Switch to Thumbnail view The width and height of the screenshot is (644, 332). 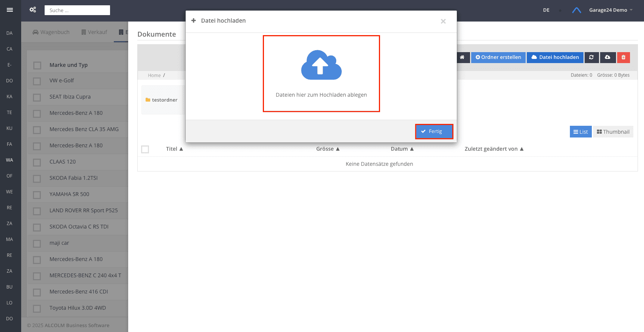(x=613, y=132)
